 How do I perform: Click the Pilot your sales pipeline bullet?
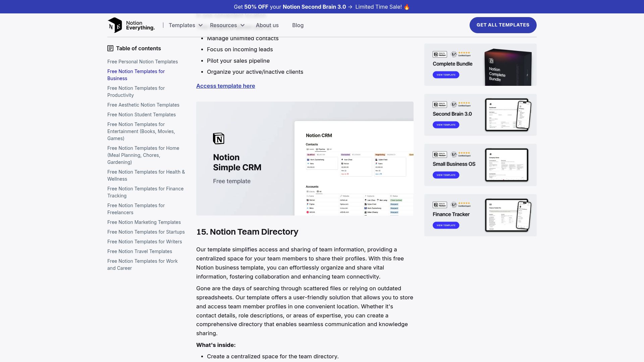[238, 61]
